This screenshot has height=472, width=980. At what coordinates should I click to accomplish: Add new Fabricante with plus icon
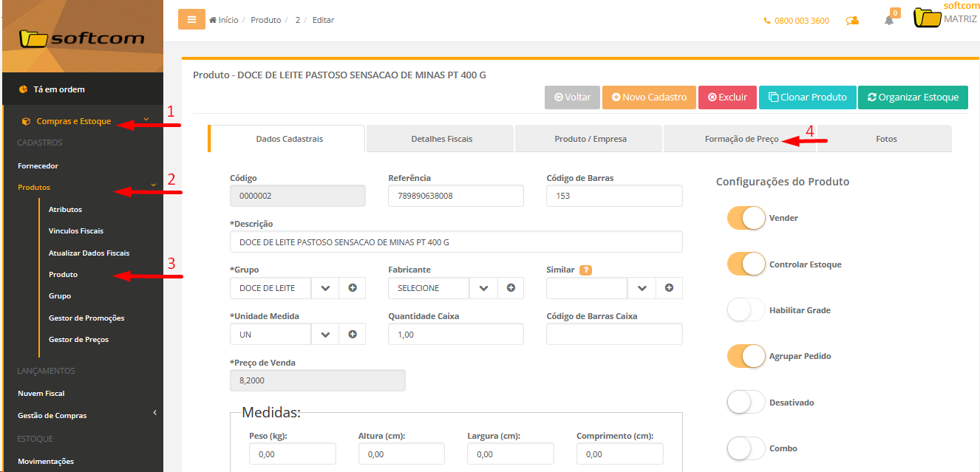[x=511, y=288]
